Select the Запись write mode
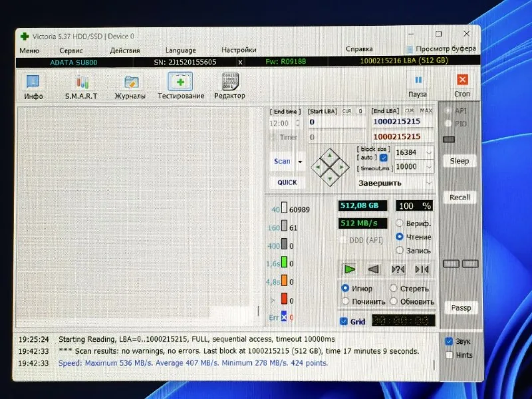 400,250
